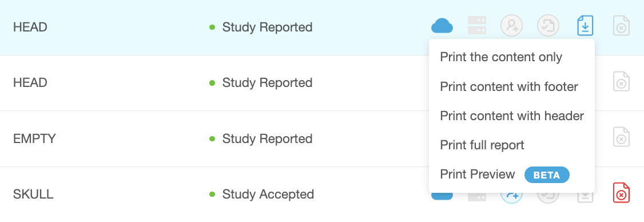Click the BETA badge next to Print Preview
The height and width of the screenshot is (222, 644).
coord(547,175)
